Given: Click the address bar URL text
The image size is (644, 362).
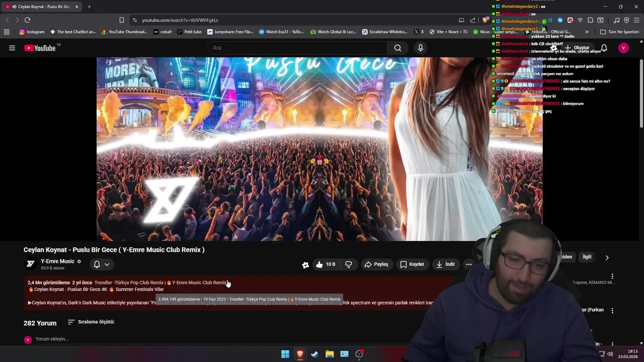Looking at the screenshot, I should click(180, 20).
